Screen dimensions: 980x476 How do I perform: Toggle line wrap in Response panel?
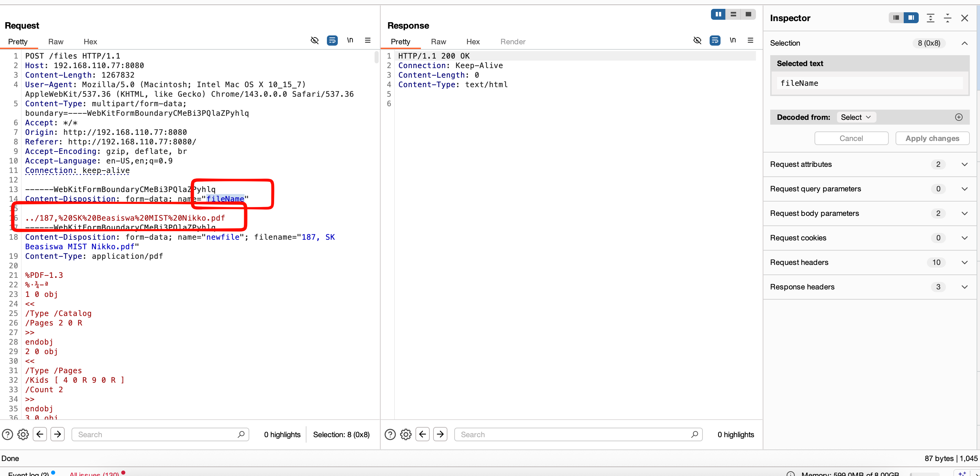point(715,40)
